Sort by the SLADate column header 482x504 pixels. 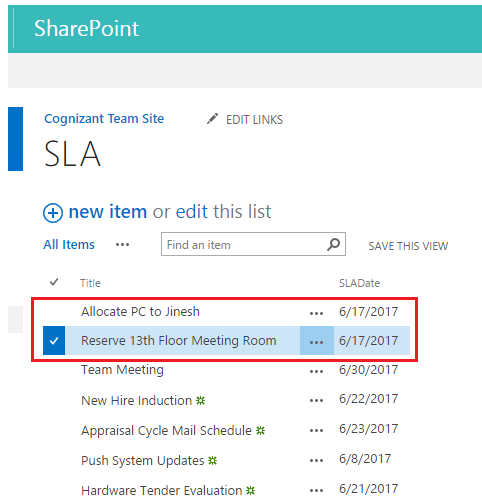(x=359, y=283)
